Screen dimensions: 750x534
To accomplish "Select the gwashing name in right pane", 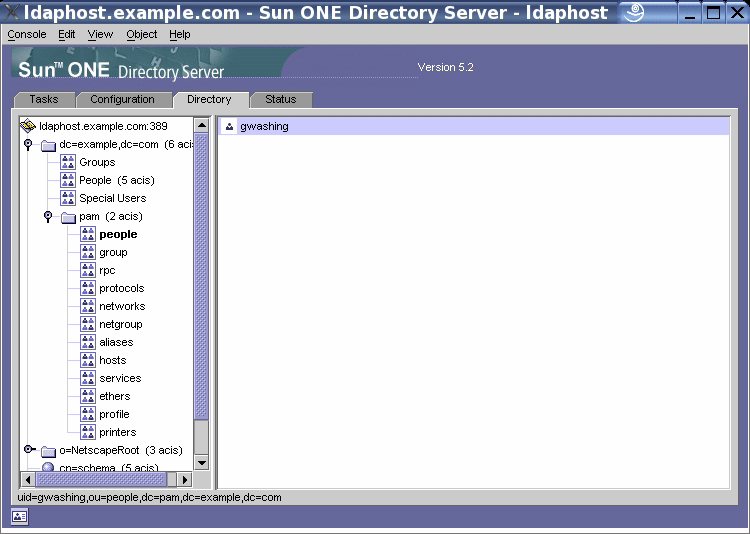I will 264,127.
